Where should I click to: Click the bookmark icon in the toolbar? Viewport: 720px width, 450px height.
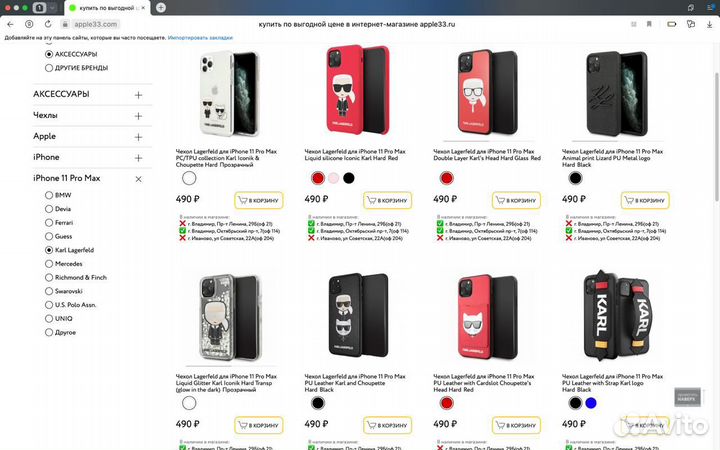coord(649,24)
